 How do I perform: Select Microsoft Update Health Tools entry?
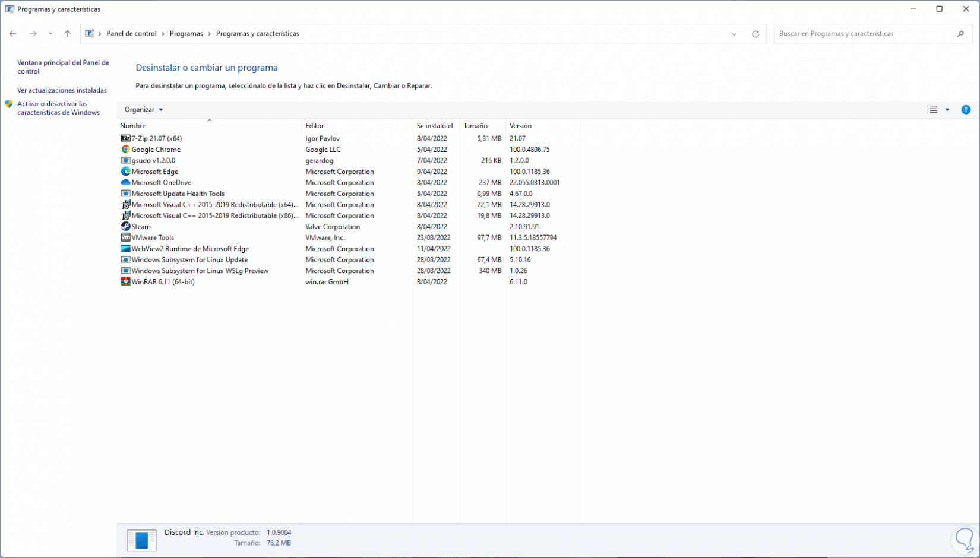(178, 194)
